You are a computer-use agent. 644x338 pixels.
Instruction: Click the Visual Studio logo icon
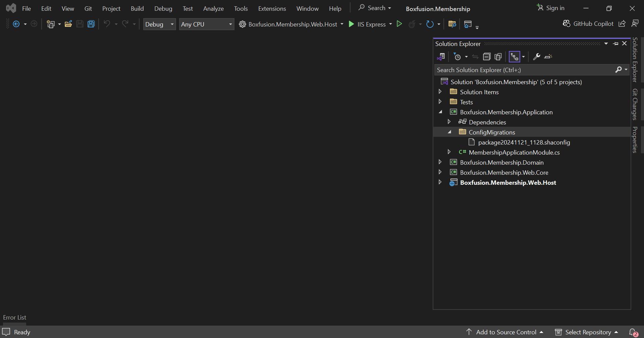click(x=11, y=8)
